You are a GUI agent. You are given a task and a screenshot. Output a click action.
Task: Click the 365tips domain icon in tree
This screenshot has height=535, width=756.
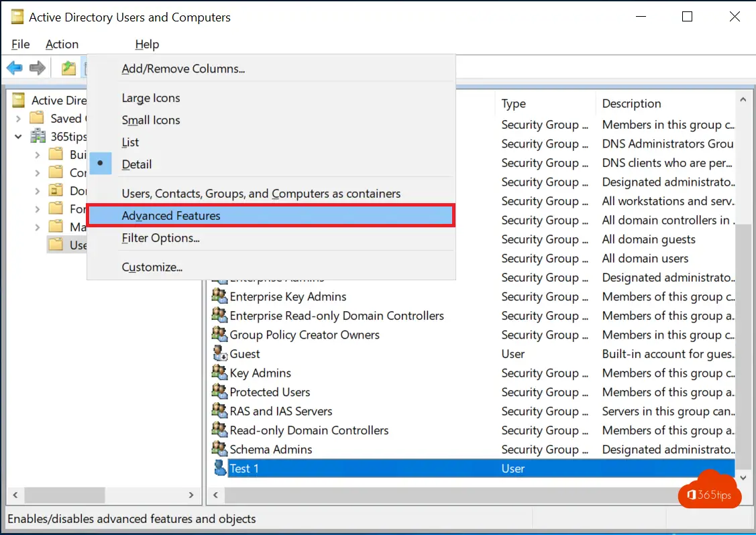pos(38,136)
